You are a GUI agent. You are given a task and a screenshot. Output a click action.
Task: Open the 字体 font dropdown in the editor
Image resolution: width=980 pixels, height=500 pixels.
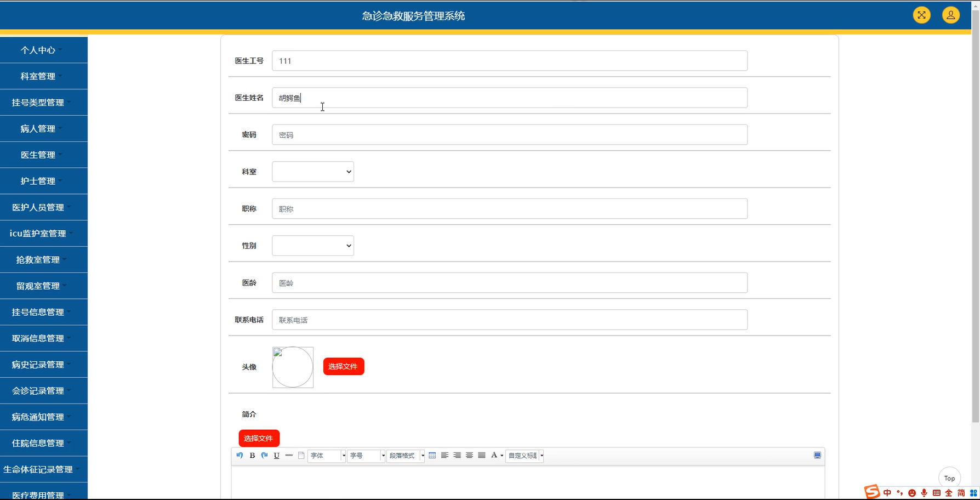coord(326,455)
